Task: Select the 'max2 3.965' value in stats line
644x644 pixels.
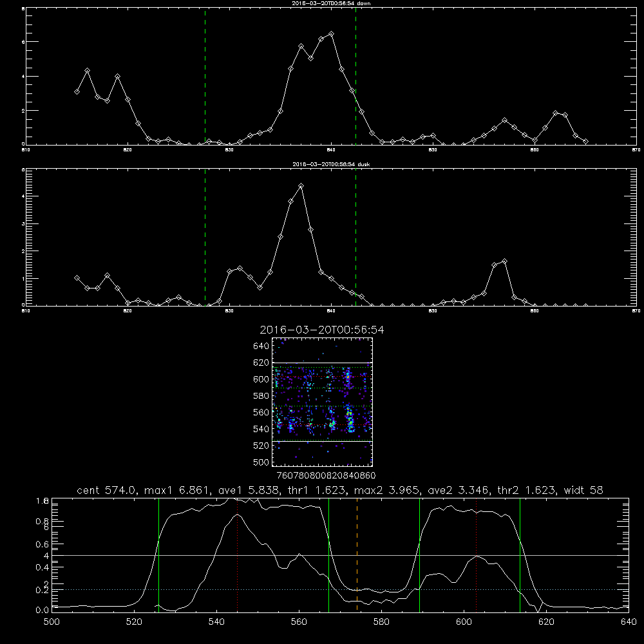Action: (x=386, y=490)
